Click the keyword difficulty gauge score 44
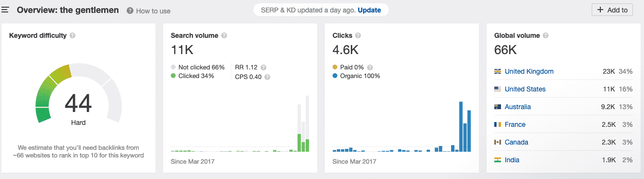 [78, 103]
